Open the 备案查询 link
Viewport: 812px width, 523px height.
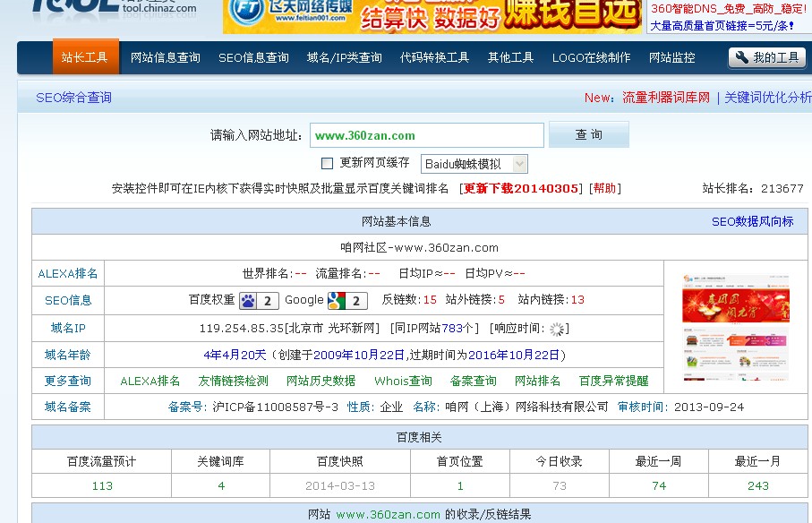click(x=474, y=382)
